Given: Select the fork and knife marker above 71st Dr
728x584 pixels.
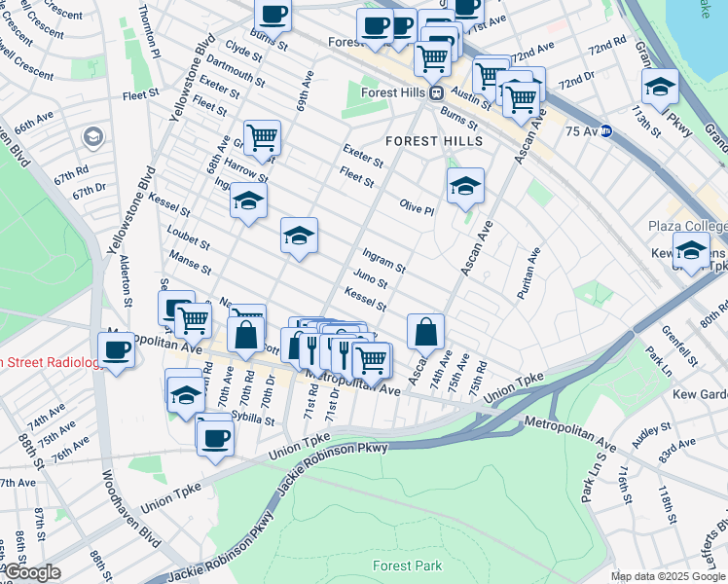Looking at the screenshot, I should 344,353.
